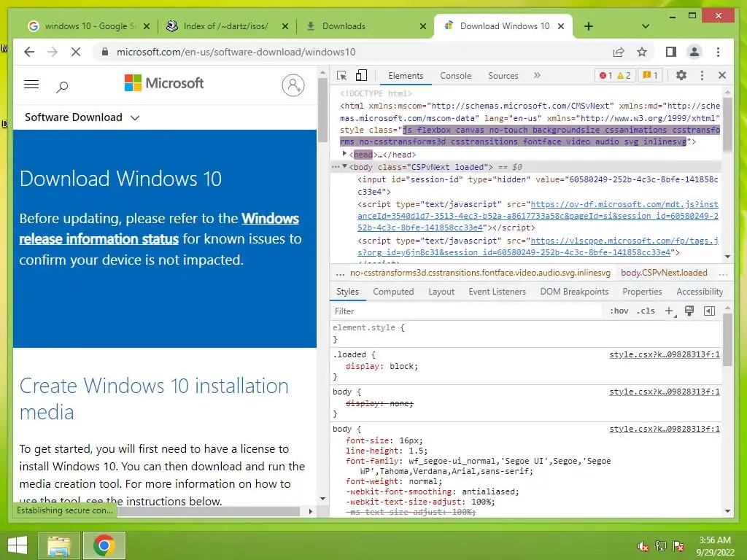747x560 pixels.
Task: Open the Properties pane tab
Action: tap(642, 292)
